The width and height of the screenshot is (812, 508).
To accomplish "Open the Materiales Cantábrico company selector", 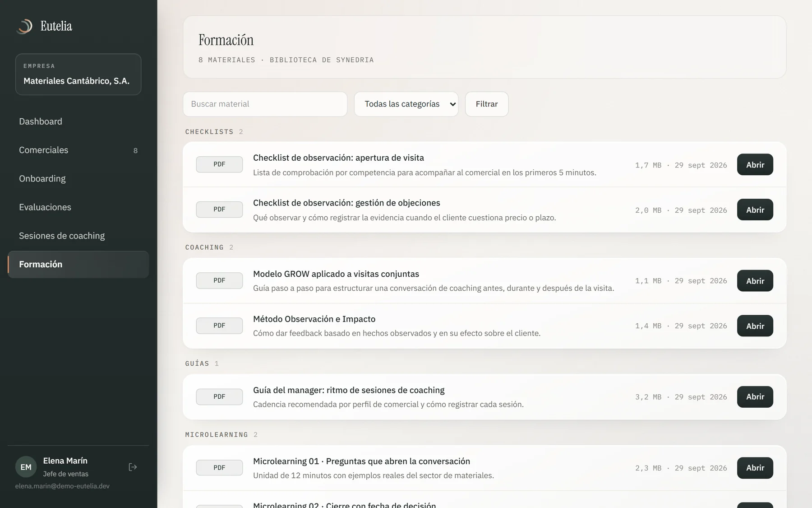I will click(78, 74).
